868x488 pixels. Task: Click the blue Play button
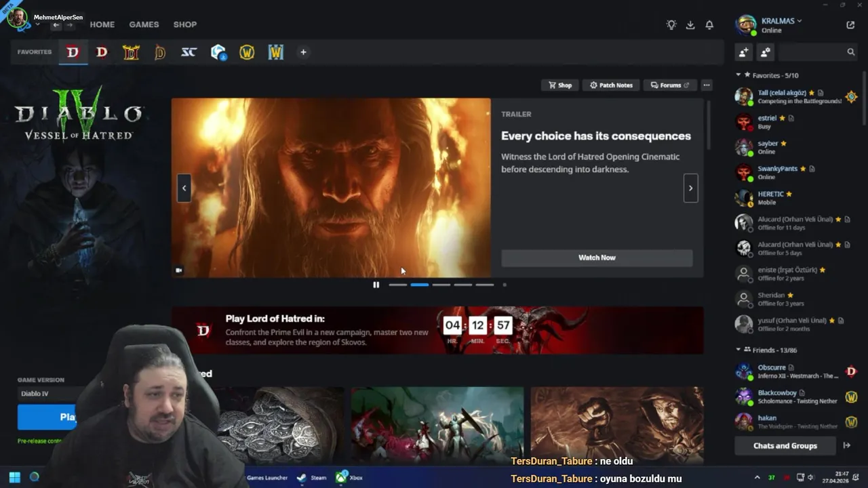pos(47,417)
